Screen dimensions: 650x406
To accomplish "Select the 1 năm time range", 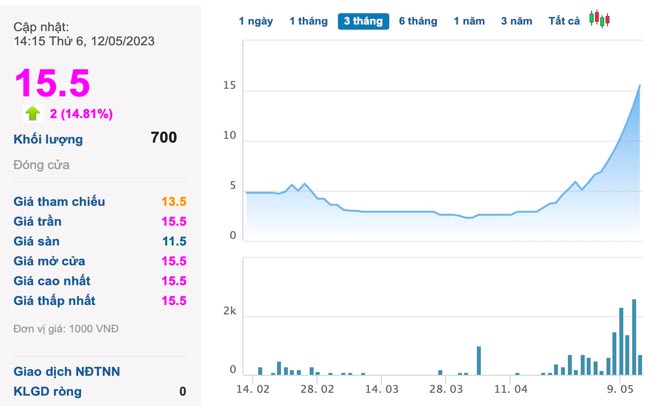I will coord(470,21).
